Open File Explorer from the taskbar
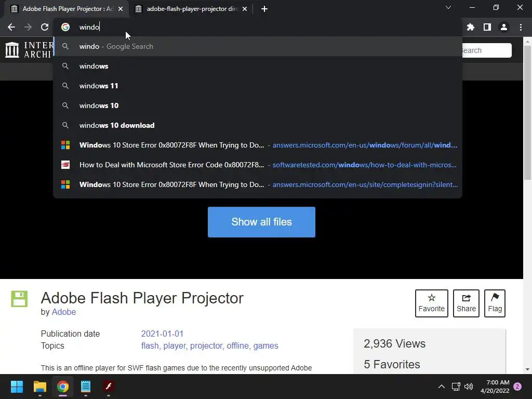Image resolution: width=532 pixels, height=399 pixels. point(39,387)
